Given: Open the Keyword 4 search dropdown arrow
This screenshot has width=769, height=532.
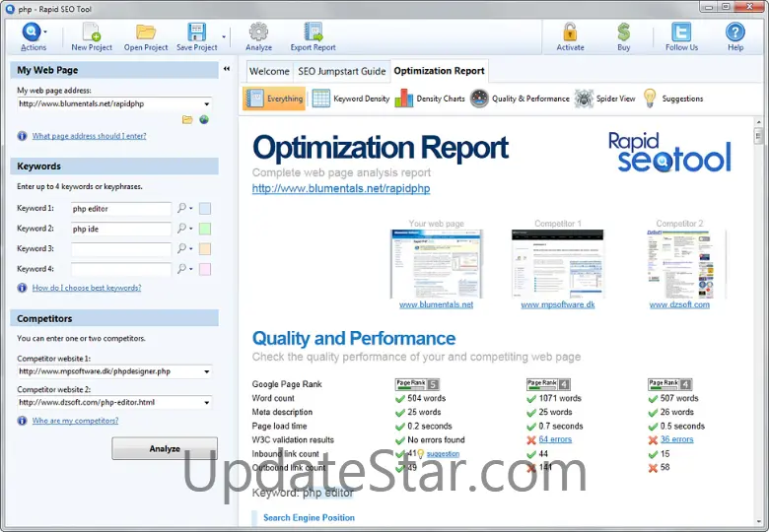Looking at the screenshot, I should [x=191, y=269].
